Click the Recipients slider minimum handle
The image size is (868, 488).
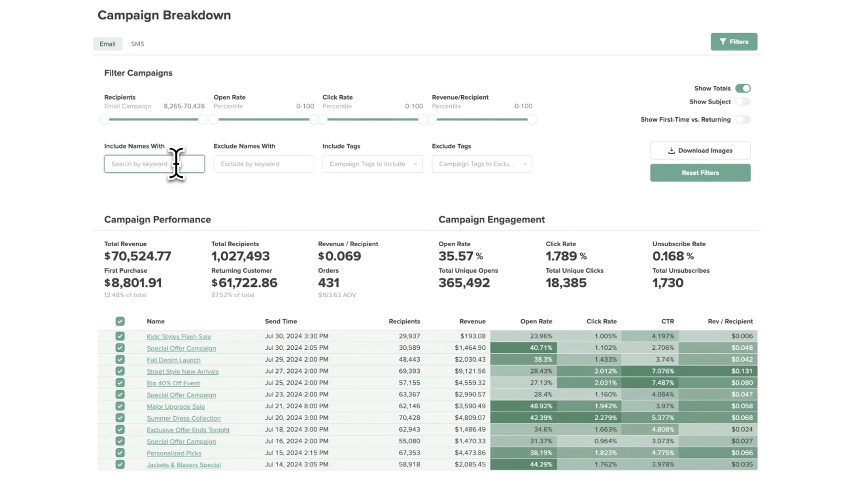pyautogui.click(x=104, y=119)
